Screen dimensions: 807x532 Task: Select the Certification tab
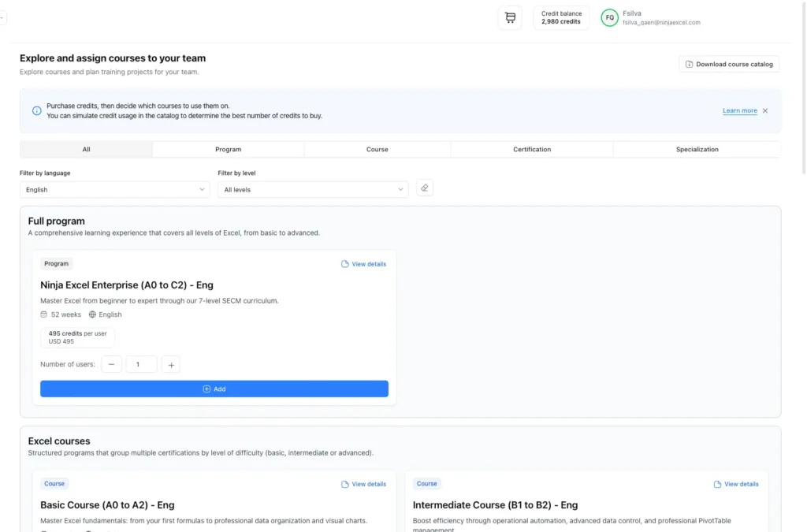[532, 149]
